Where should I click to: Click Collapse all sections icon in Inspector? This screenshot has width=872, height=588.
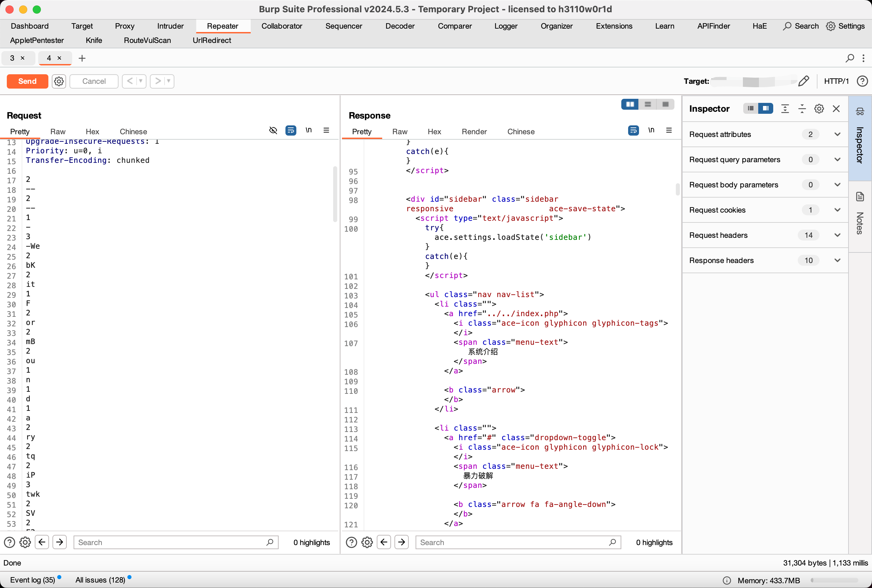802,109
